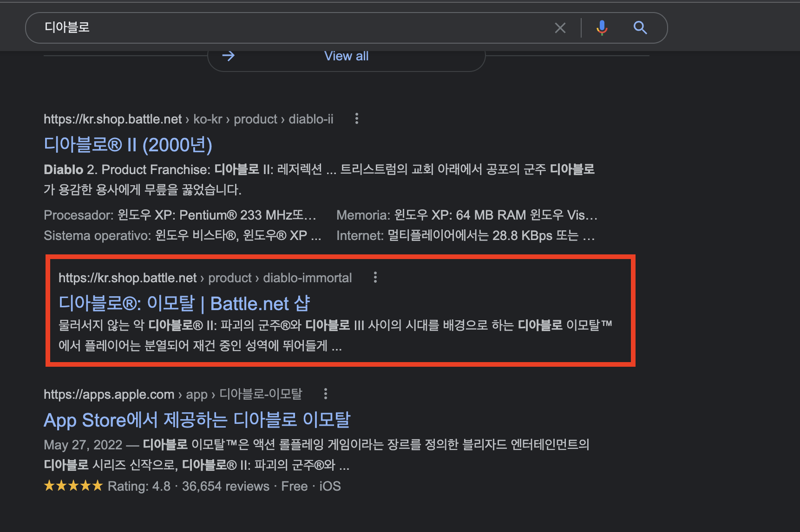Image resolution: width=800 pixels, height=532 pixels.
Task: Click the kr.shop.battle.net diablo-ii URL breadcrumb
Action: [189, 119]
